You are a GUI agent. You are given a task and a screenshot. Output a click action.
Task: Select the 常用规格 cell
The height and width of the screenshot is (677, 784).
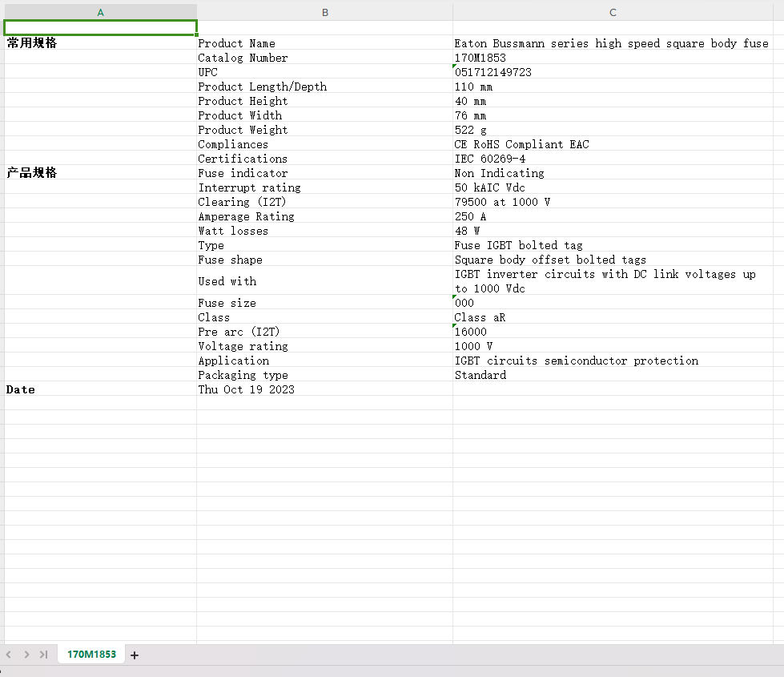click(100, 43)
